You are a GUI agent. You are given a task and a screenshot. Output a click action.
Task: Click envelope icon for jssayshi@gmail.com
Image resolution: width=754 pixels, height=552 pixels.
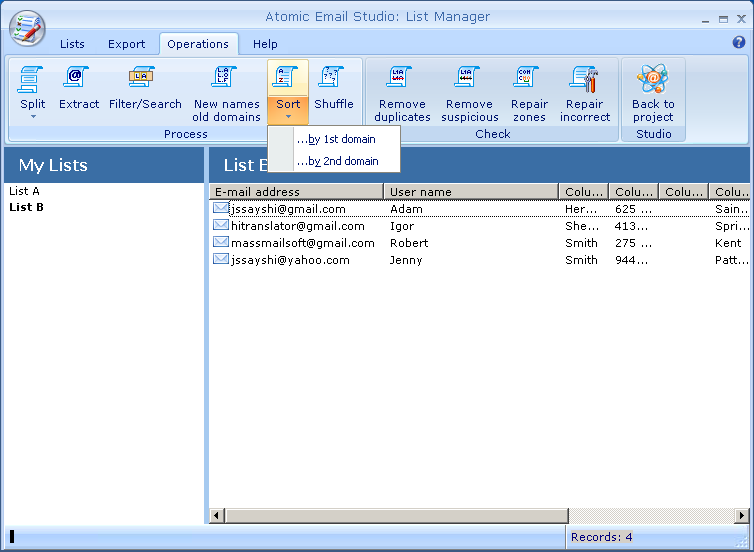pos(221,208)
